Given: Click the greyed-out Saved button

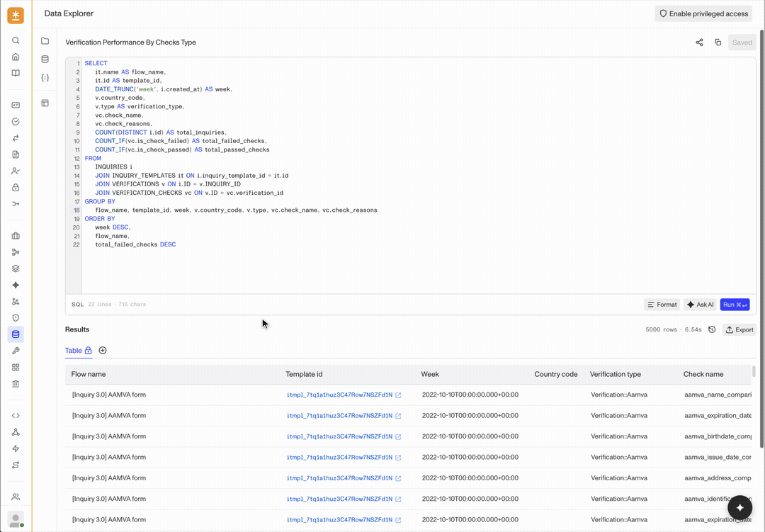Looking at the screenshot, I should [x=742, y=43].
